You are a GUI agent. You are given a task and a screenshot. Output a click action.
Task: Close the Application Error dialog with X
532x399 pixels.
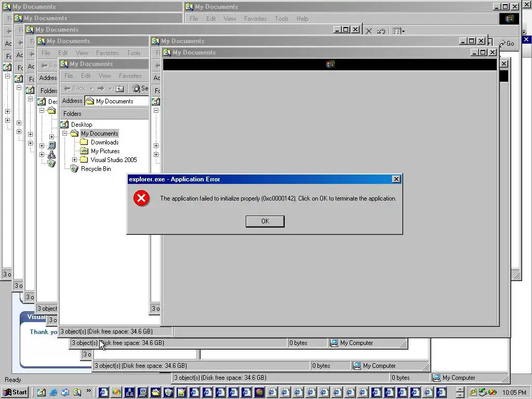pyautogui.click(x=396, y=179)
